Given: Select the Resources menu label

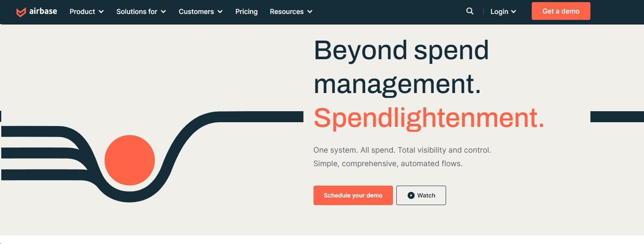Looking at the screenshot, I should click(x=287, y=12).
